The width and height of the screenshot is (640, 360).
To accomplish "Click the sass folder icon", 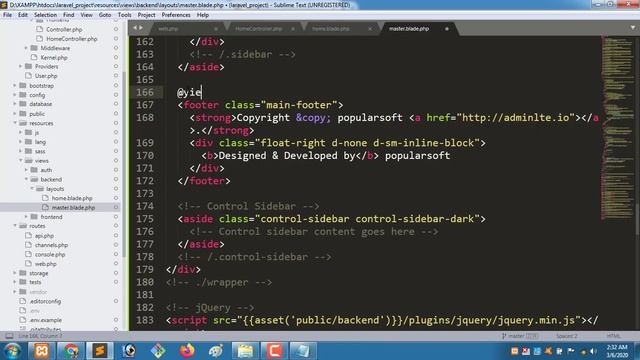I will 29,151.
